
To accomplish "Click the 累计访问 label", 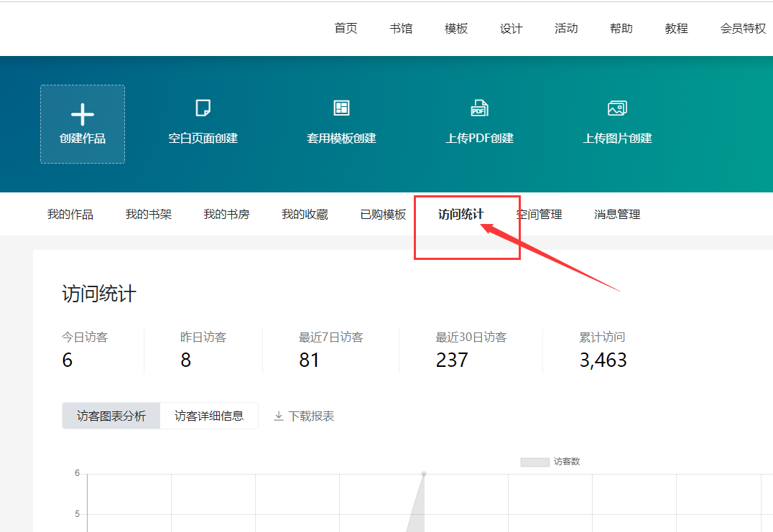I will tap(602, 337).
